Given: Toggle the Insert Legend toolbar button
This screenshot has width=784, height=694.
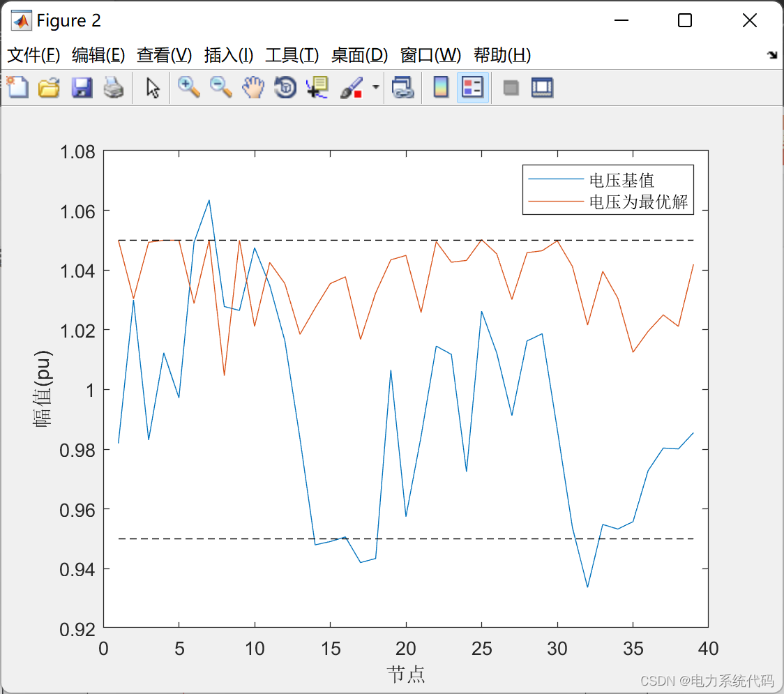Looking at the screenshot, I should pos(472,87).
